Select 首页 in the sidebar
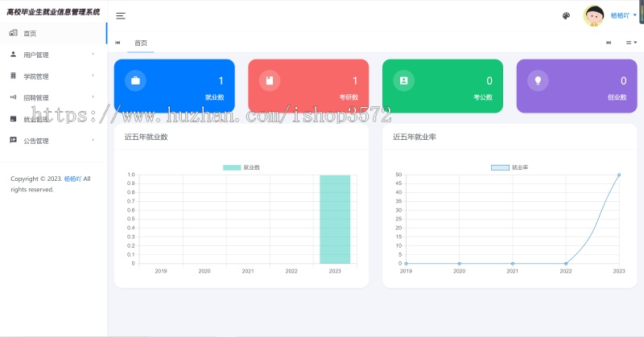 coord(53,33)
